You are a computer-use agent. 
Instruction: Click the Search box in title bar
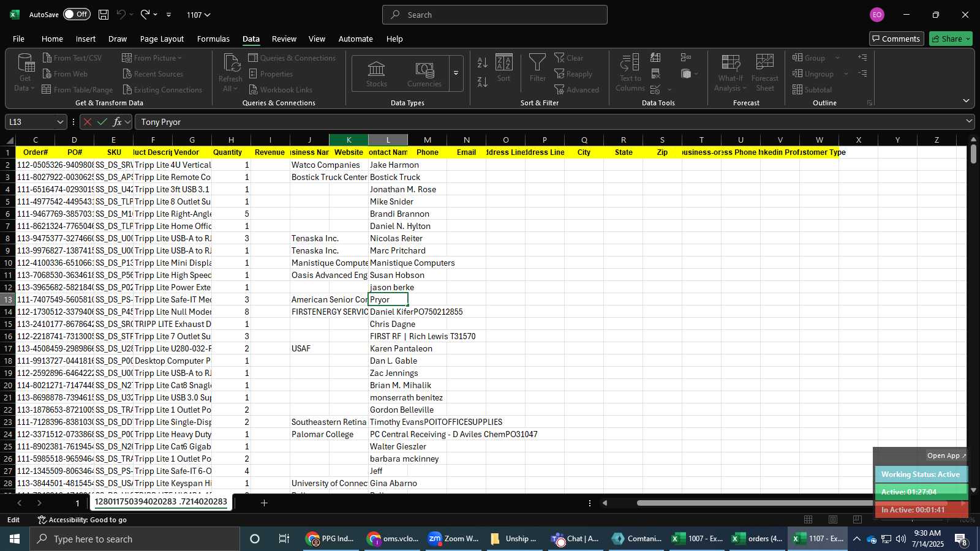[495, 15]
